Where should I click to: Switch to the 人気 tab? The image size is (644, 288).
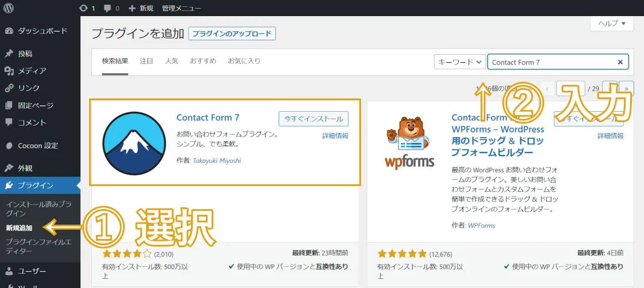(171, 61)
